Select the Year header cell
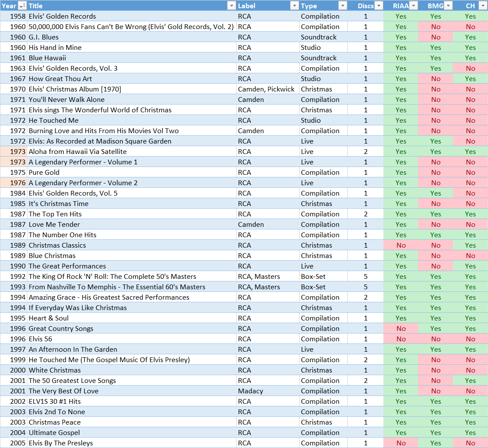The width and height of the screenshot is (488, 448). pyautogui.click(x=14, y=6)
